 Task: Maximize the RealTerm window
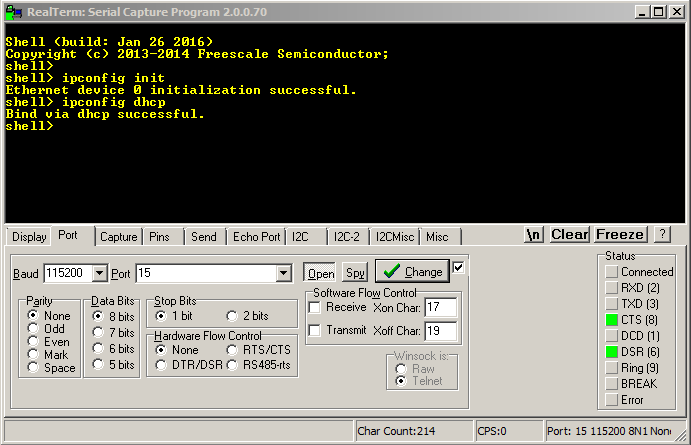(x=659, y=12)
